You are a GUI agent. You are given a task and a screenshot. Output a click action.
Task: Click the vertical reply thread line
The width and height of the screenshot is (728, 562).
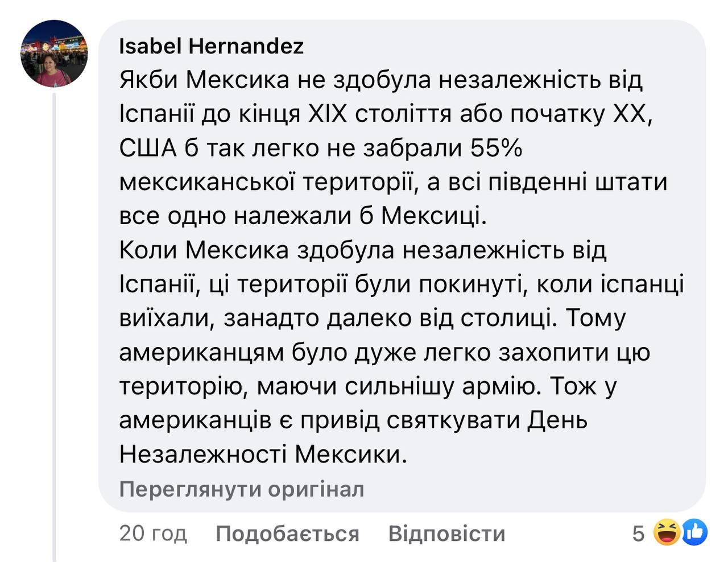55,324
